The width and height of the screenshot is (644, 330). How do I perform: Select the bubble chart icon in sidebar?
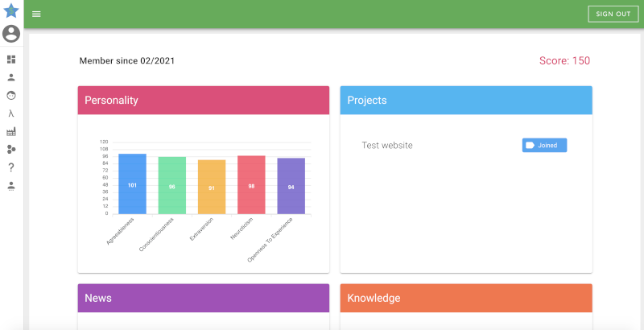pos(11,149)
